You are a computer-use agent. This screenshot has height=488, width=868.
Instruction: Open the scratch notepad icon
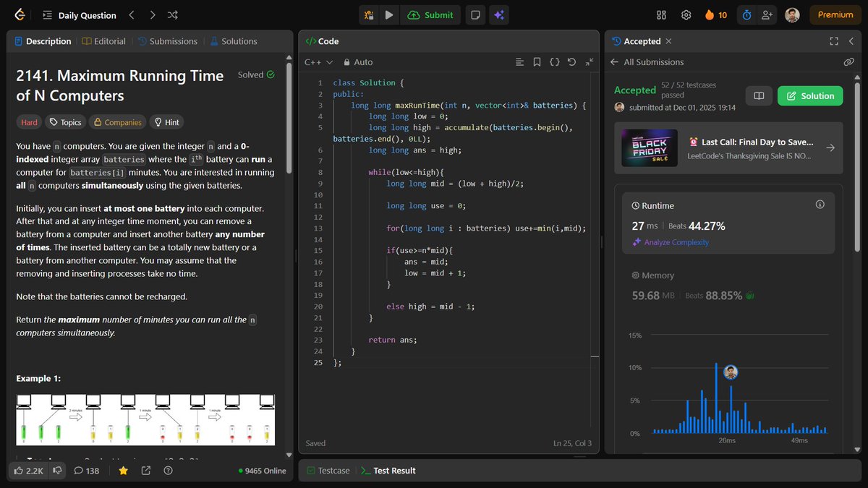click(475, 14)
